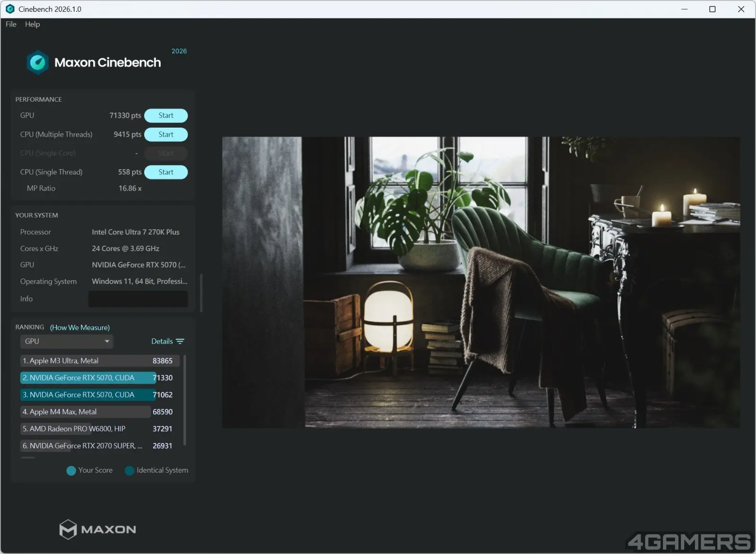Image resolution: width=756 pixels, height=554 pixels.
Task: Maximize the Cinebench window
Action: [x=713, y=9]
